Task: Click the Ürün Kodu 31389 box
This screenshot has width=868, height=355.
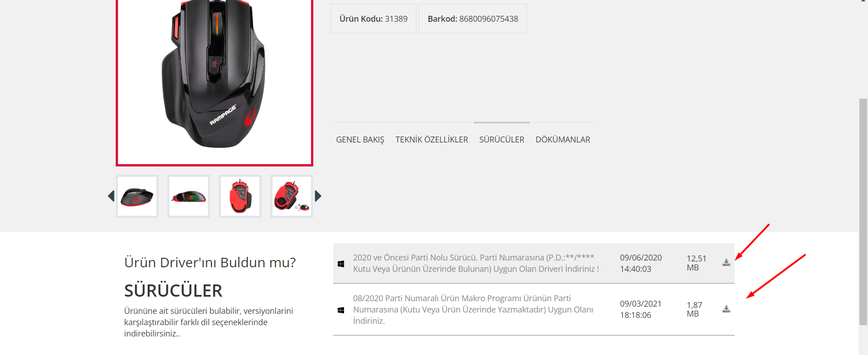Action: click(x=373, y=19)
